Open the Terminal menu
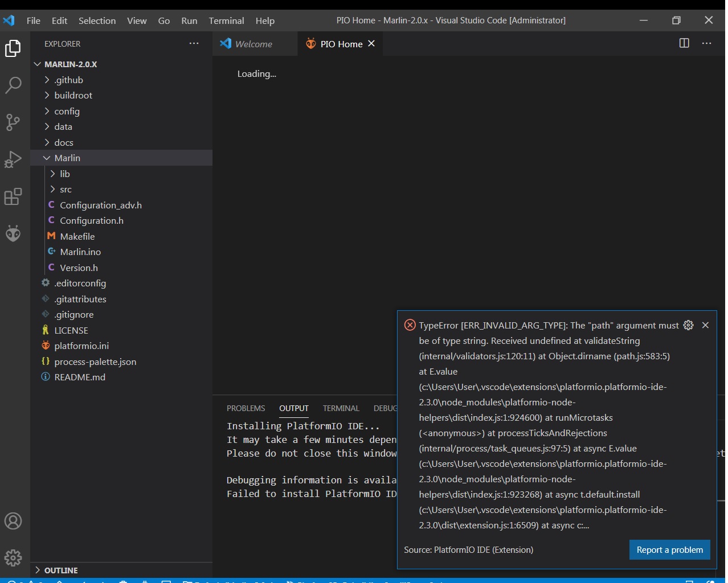The image size is (728, 583). point(226,20)
